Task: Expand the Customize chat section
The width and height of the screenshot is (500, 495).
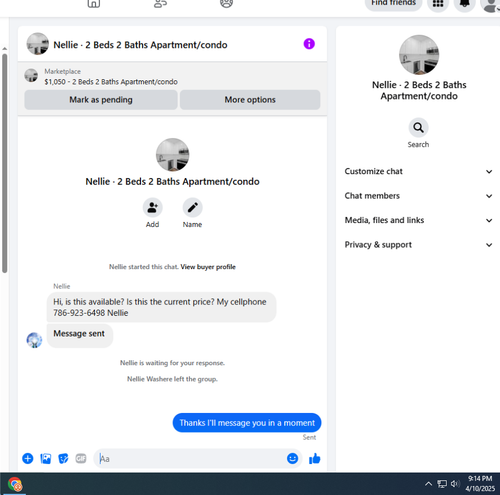Action: coord(418,171)
